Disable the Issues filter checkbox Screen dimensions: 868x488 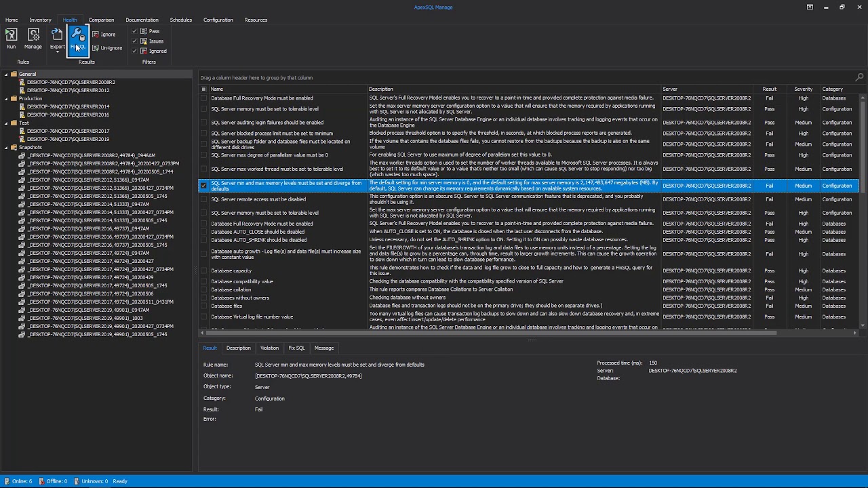click(x=135, y=41)
